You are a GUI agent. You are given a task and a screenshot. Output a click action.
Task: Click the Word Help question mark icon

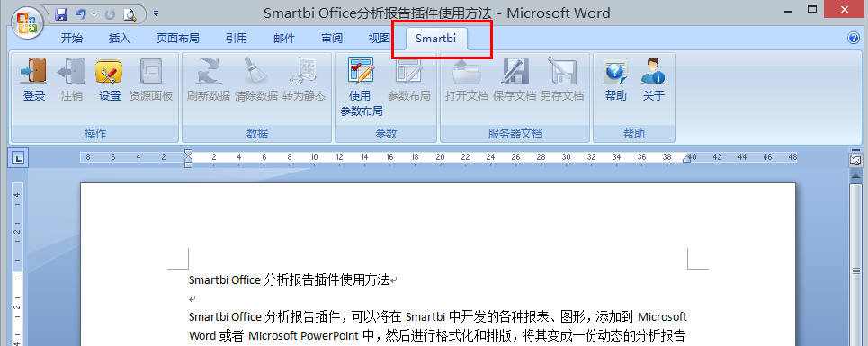click(x=853, y=38)
